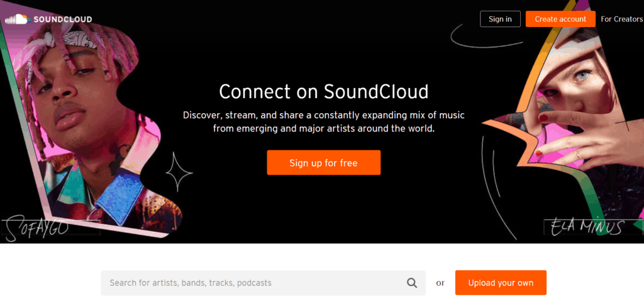Open the Sign in dialog
This screenshot has height=298, width=644.
tap(500, 19)
